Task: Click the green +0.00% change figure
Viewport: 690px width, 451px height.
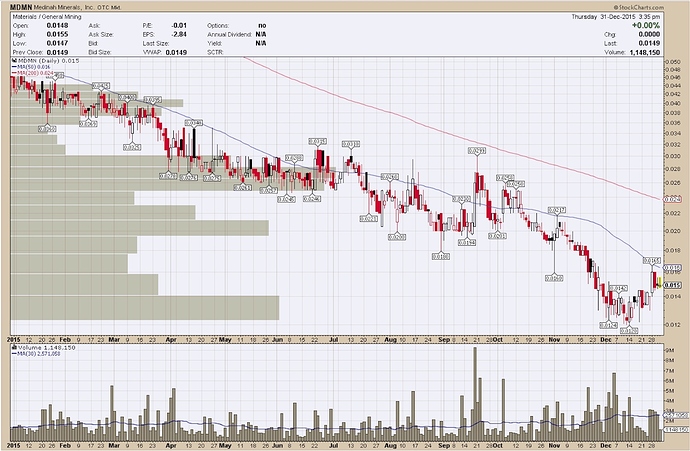Action: (x=646, y=26)
